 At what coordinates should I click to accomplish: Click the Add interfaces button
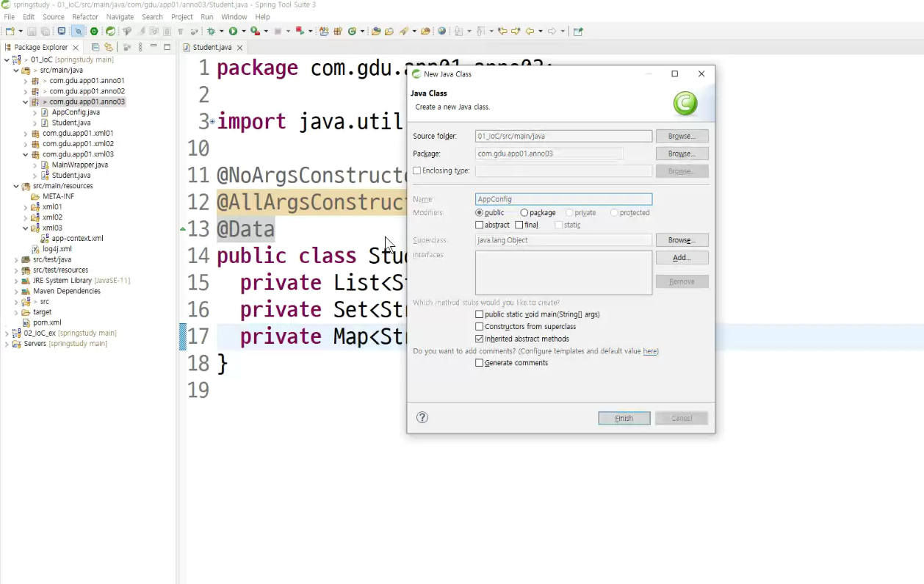point(682,258)
